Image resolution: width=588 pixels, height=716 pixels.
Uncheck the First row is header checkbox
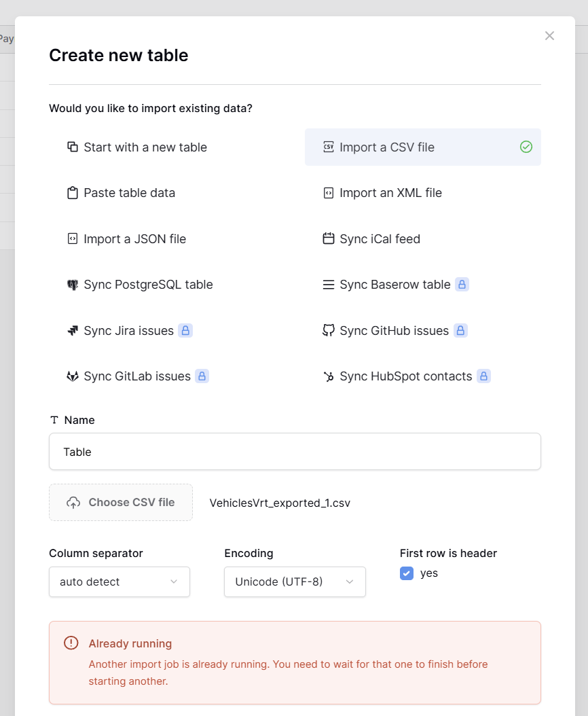(x=407, y=573)
